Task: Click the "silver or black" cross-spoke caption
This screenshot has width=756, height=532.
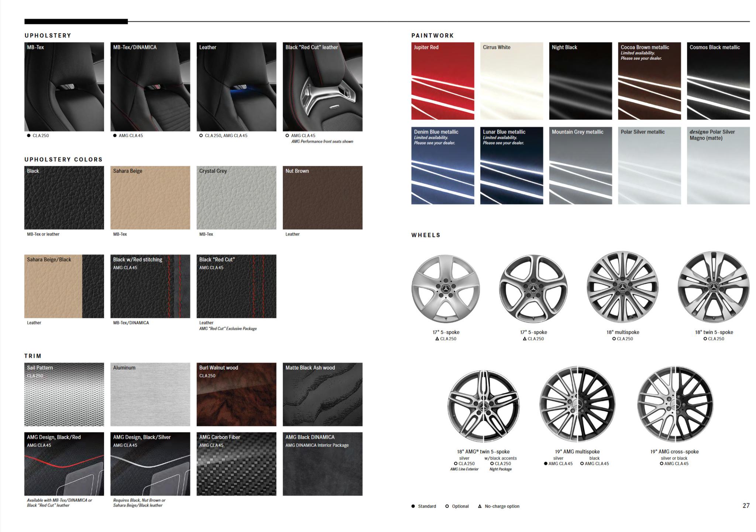Action: click(x=674, y=458)
